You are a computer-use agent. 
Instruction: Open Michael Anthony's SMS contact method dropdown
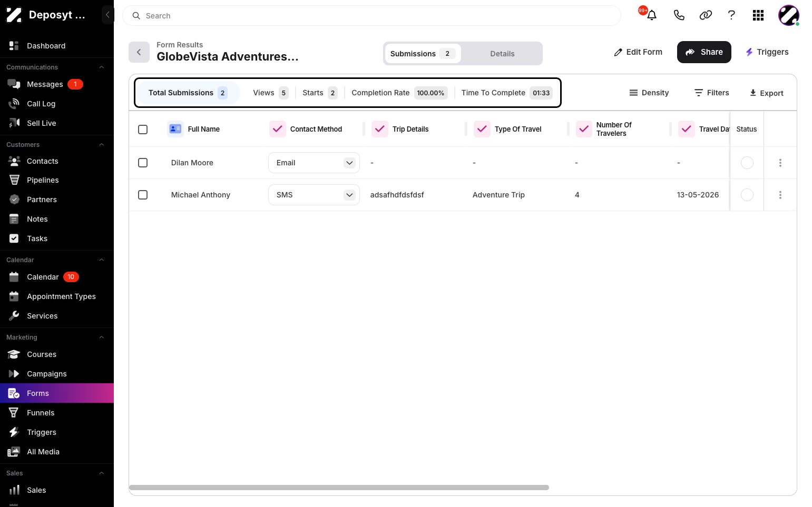tap(314, 195)
